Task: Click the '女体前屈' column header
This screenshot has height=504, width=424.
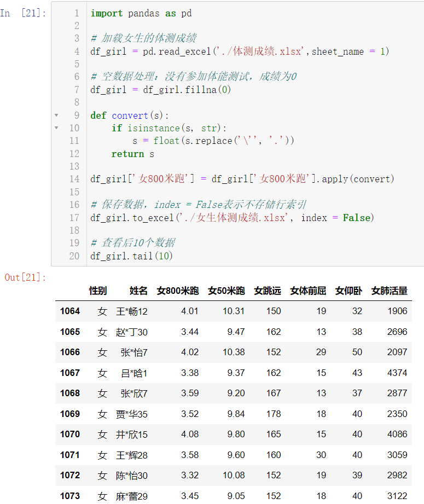Action: (308, 291)
